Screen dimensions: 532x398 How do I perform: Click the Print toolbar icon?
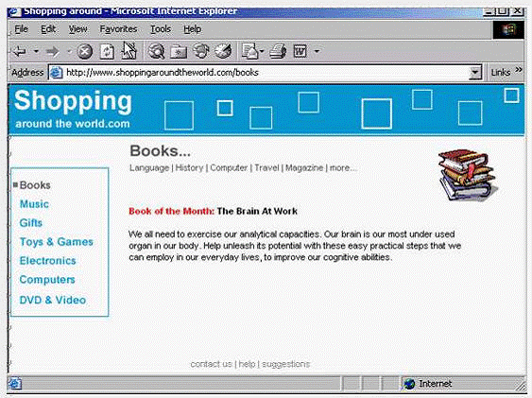(x=278, y=52)
